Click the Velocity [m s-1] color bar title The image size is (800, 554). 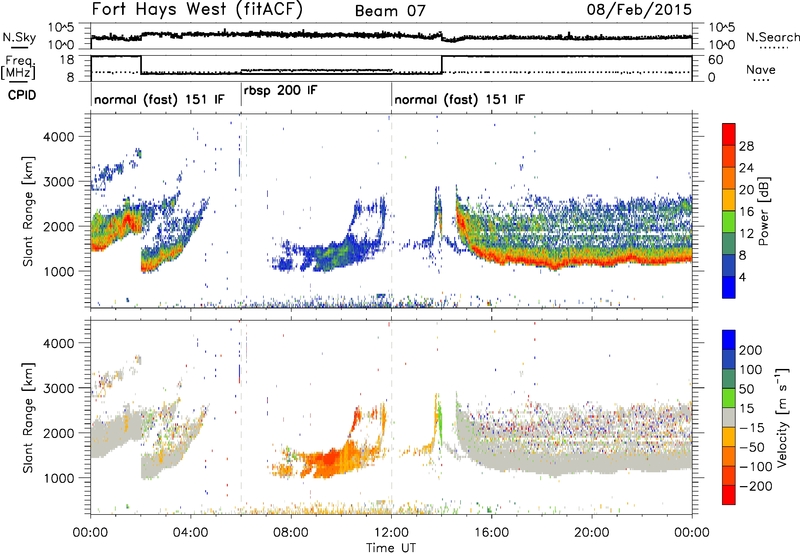[782, 417]
